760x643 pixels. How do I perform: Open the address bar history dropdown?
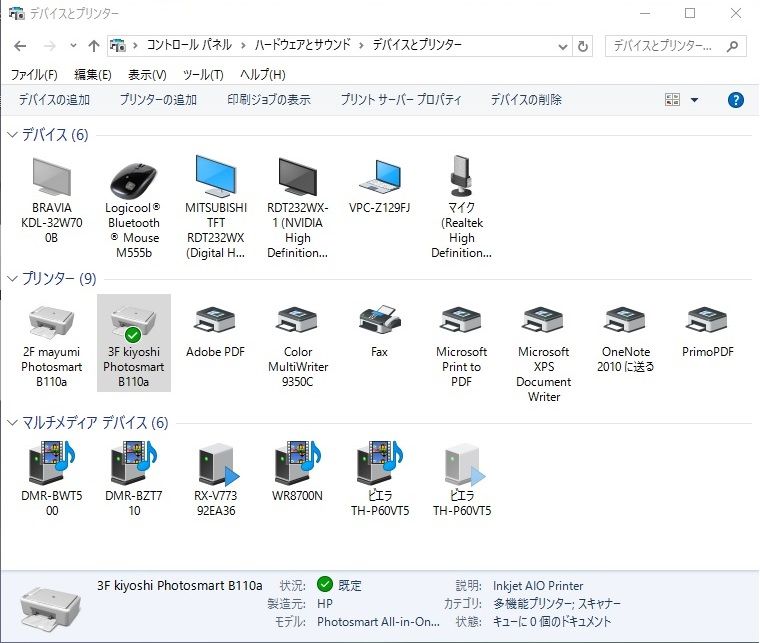coord(562,47)
